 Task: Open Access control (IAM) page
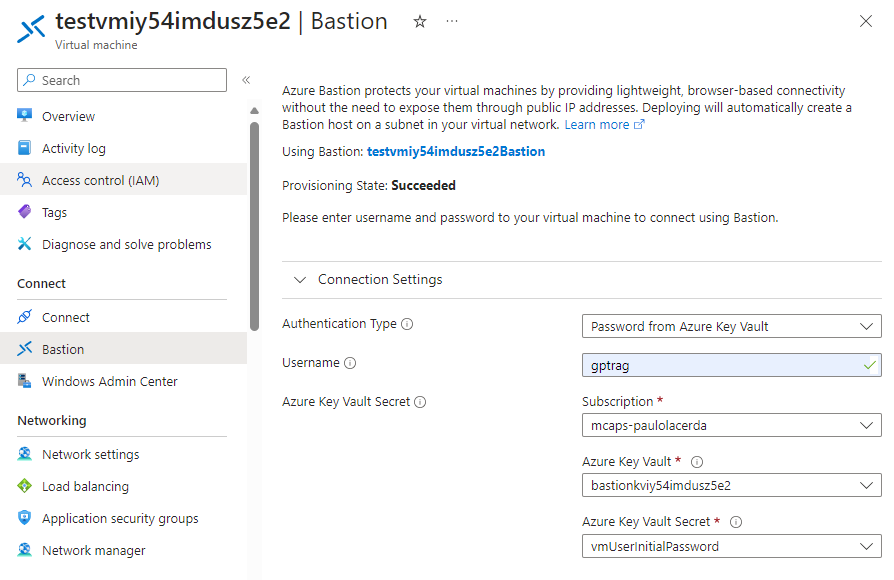123,180
